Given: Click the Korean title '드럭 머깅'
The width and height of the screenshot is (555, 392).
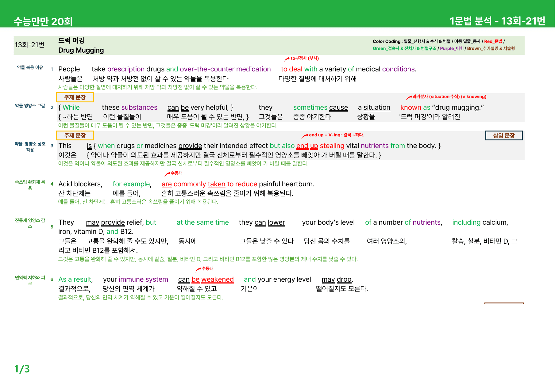Looking at the screenshot, I should [71, 40].
